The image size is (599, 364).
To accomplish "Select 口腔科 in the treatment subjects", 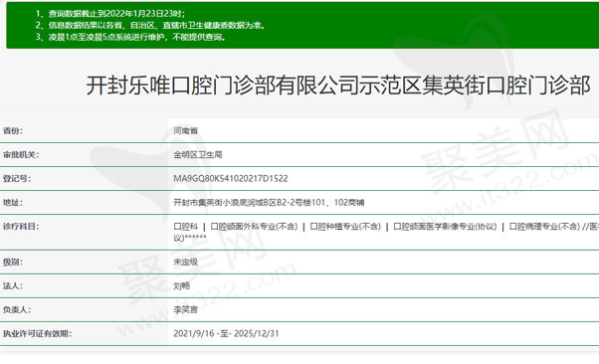I will pos(186,227).
